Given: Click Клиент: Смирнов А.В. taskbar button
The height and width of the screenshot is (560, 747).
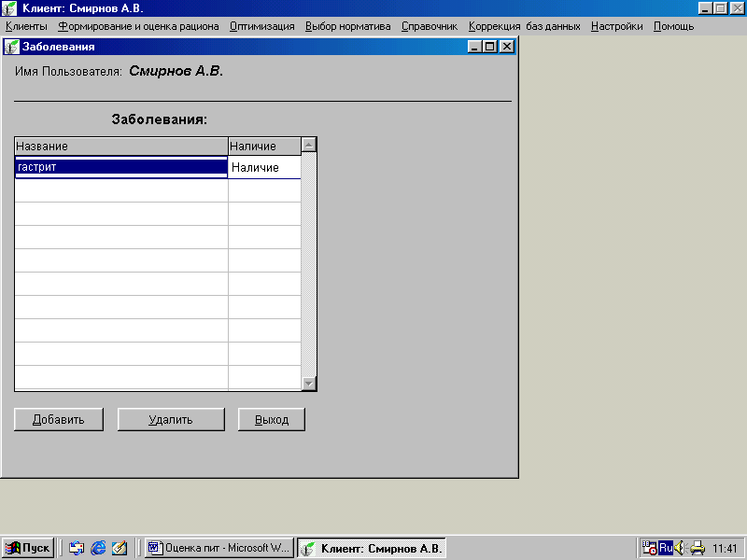Looking at the screenshot, I should (x=372, y=548).
